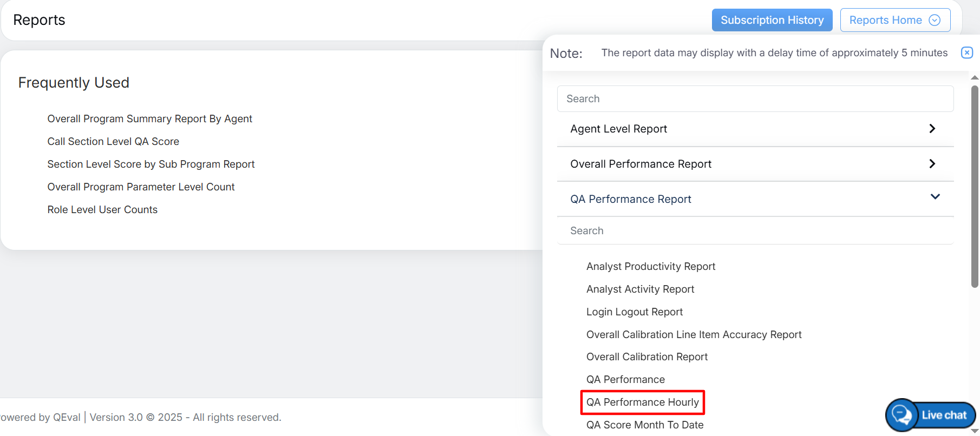980x436 pixels.
Task: Open Role Level User Counts report
Action: (x=102, y=210)
